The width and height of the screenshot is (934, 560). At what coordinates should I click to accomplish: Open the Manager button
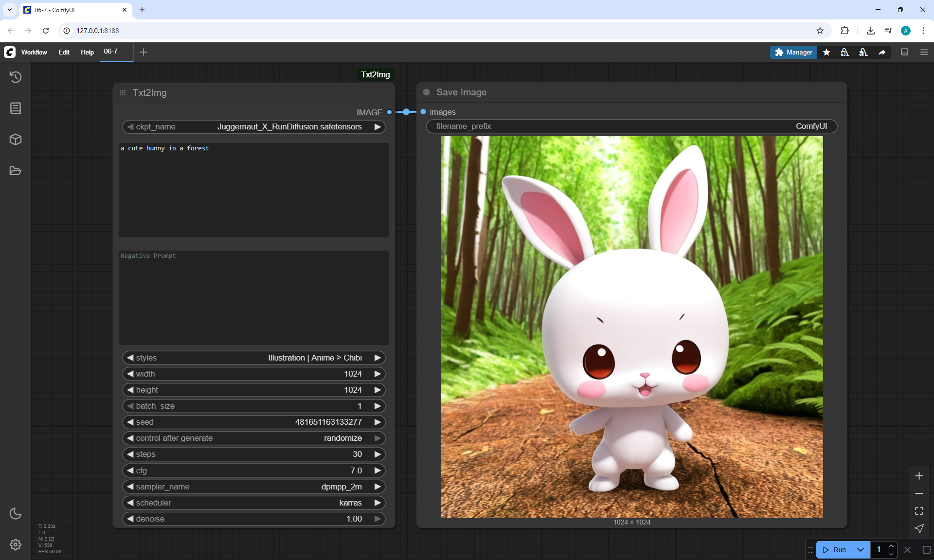793,52
